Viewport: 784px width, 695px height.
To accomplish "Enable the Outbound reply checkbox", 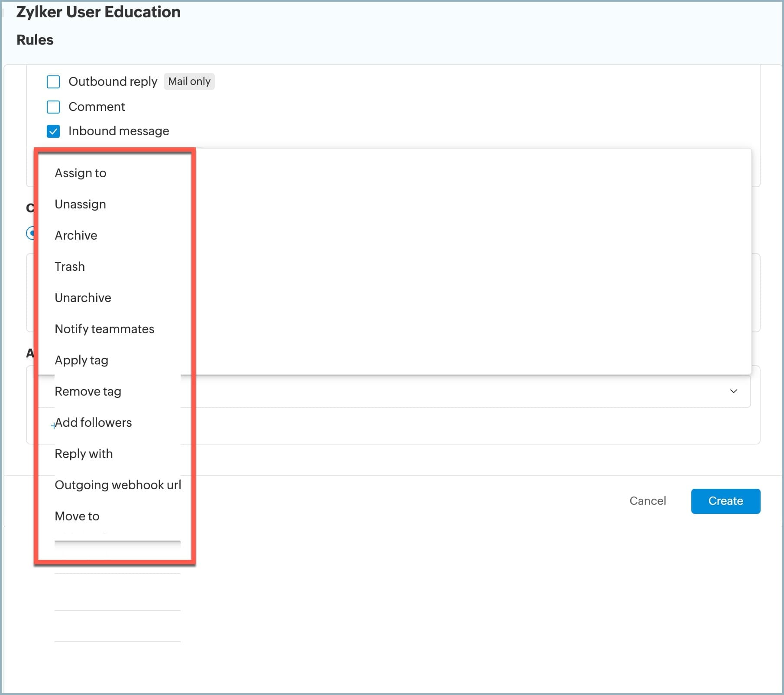I will pyautogui.click(x=53, y=82).
